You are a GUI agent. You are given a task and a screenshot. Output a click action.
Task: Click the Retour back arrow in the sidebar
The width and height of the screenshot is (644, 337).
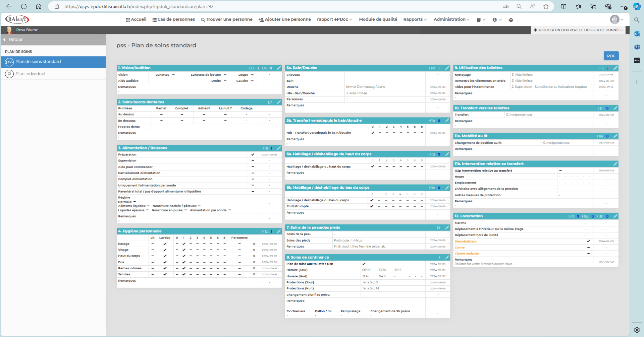pos(4,40)
